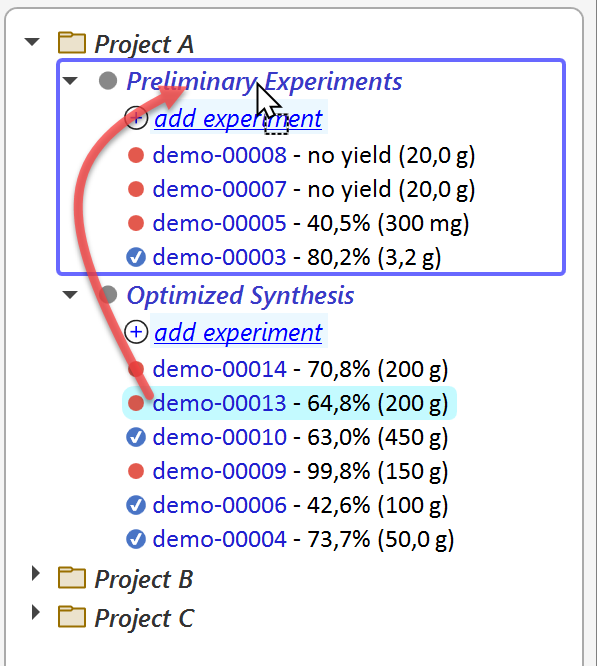Select the Optimized Synthesis group label

pyautogui.click(x=240, y=295)
